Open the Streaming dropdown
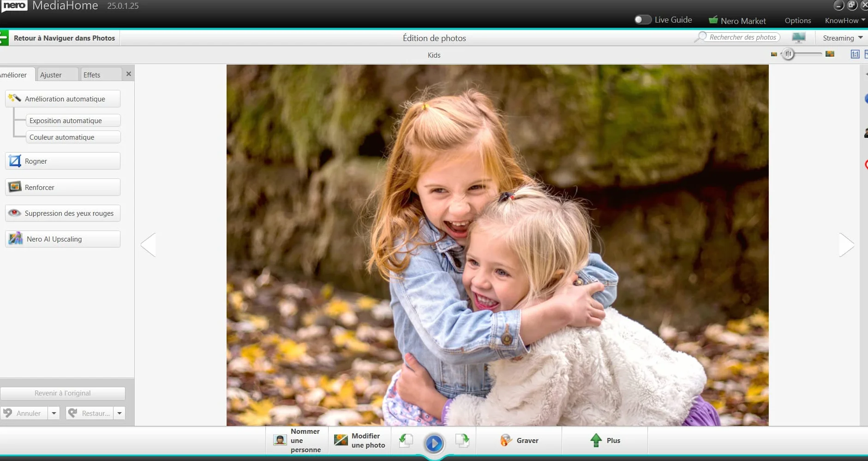The width and height of the screenshot is (868, 461). pos(843,38)
